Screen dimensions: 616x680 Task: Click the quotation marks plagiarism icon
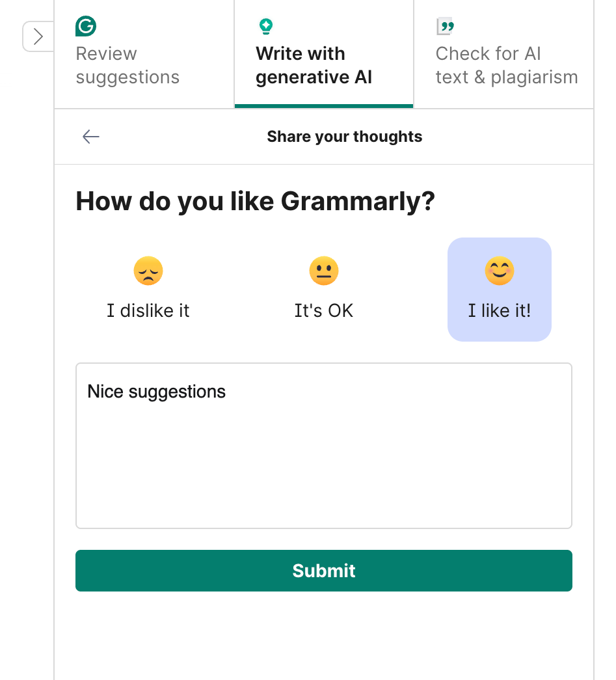coord(445,26)
